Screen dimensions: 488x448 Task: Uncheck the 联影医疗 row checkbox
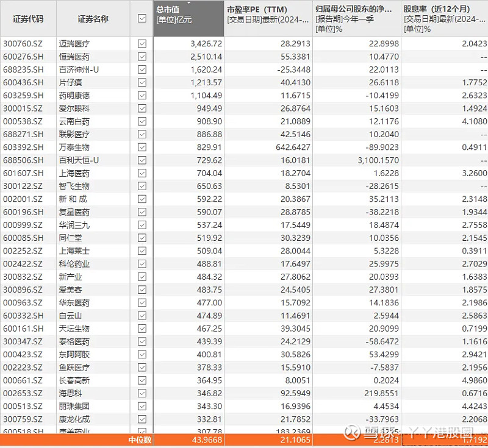click(x=142, y=134)
